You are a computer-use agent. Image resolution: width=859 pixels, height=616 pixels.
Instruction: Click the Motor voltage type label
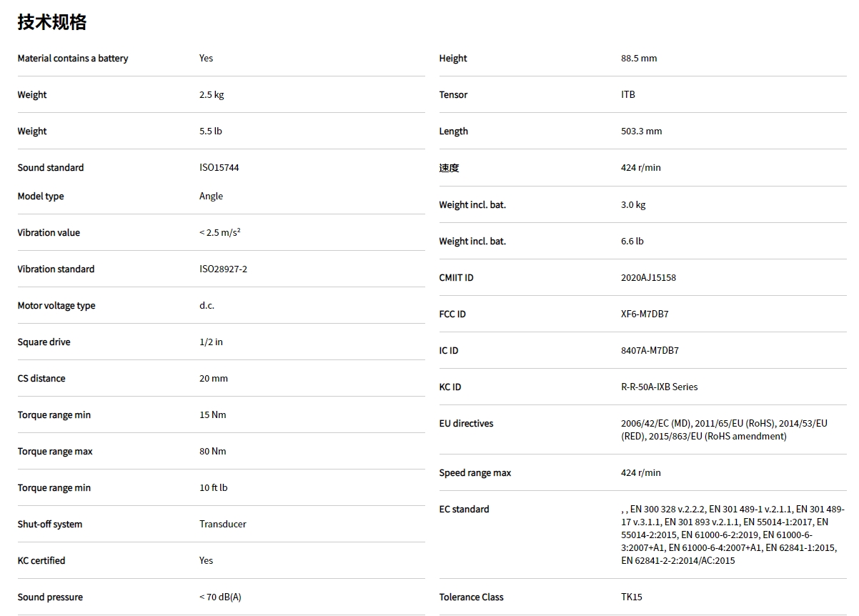tap(56, 306)
